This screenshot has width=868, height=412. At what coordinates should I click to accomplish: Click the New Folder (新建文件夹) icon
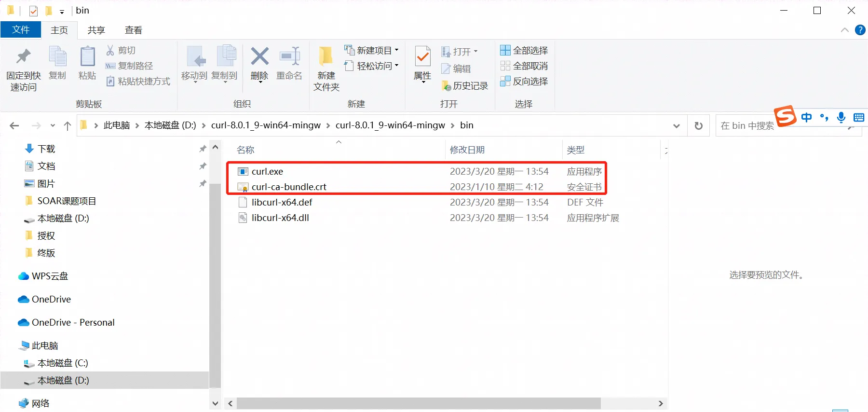click(326, 57)
